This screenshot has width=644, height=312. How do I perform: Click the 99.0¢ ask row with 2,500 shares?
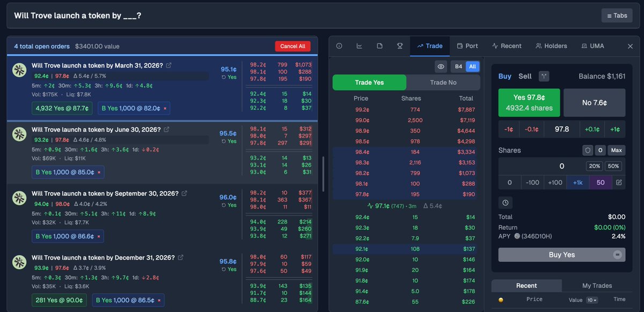pos(405,120)
